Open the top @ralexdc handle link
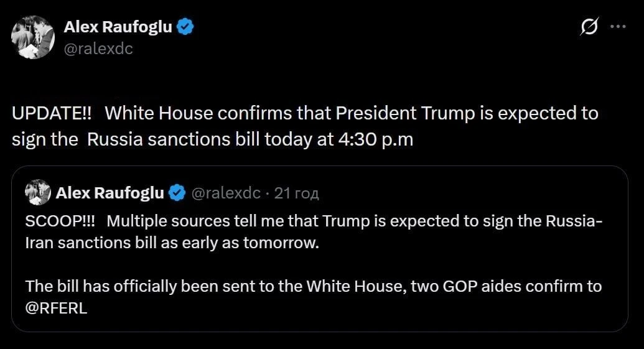This screenshot has height=349, width=644. 98,49
